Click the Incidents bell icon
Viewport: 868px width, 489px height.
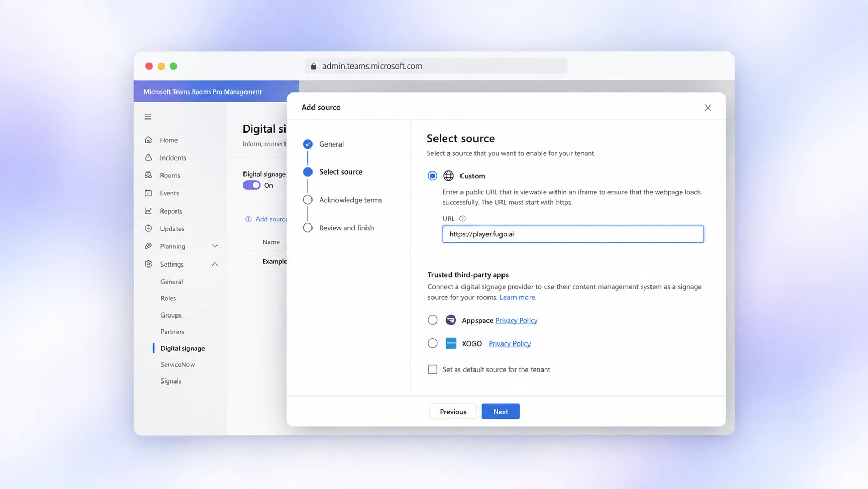coord(148,157)
